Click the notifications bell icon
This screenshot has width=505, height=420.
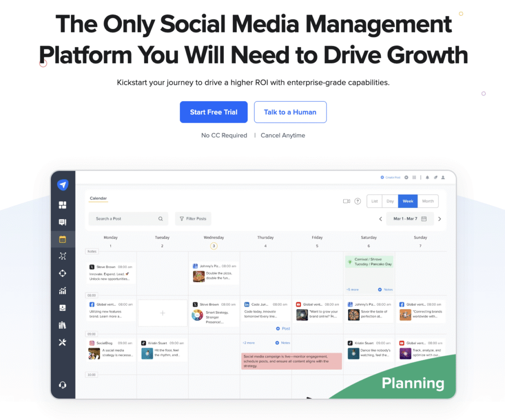427,177
